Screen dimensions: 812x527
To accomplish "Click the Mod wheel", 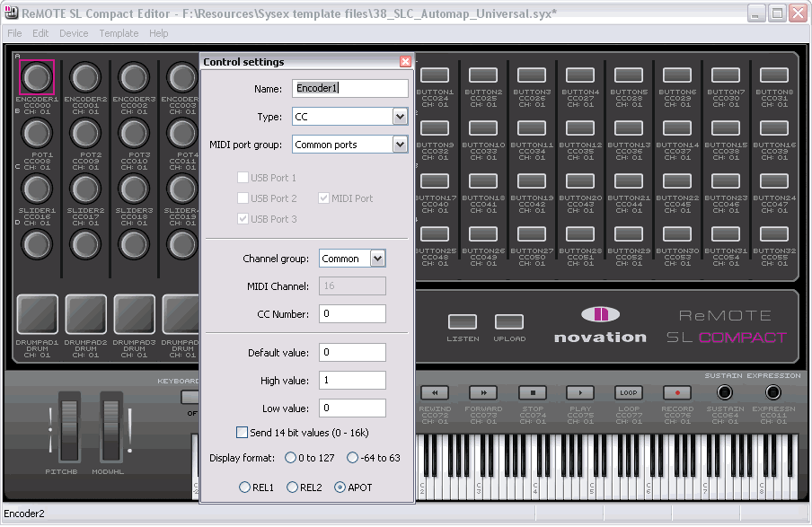I will [111, 427].
